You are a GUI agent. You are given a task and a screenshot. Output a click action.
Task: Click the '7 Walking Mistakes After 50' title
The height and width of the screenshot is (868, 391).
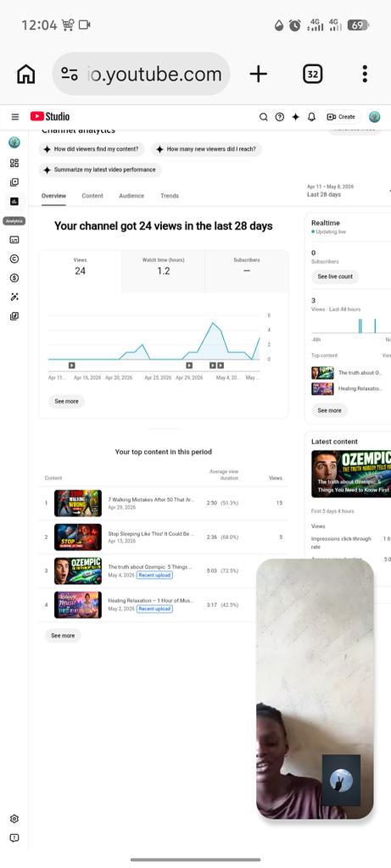tap(151, 499)
